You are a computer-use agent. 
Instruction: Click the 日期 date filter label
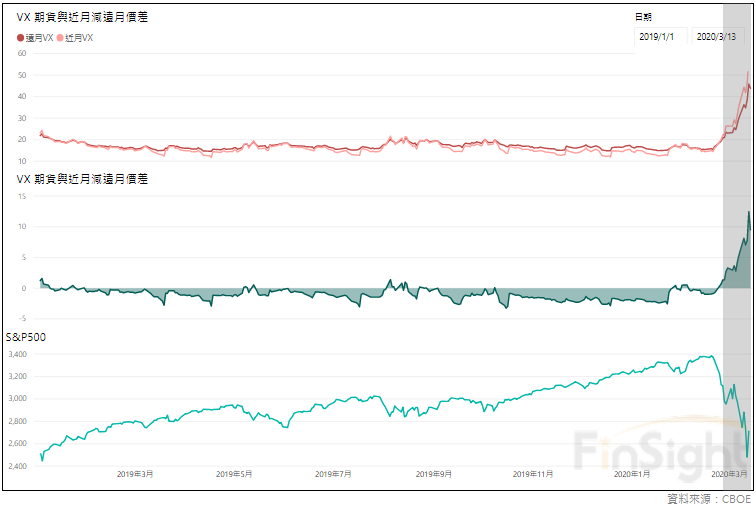point(644,17)
